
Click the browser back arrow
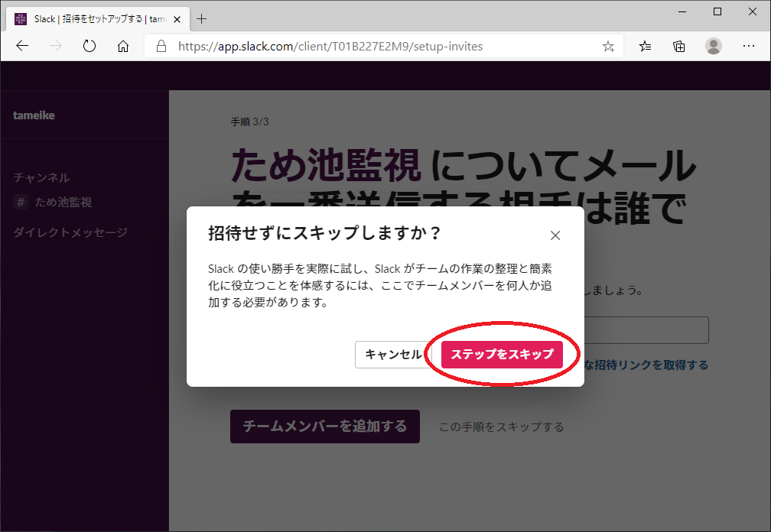22,47
